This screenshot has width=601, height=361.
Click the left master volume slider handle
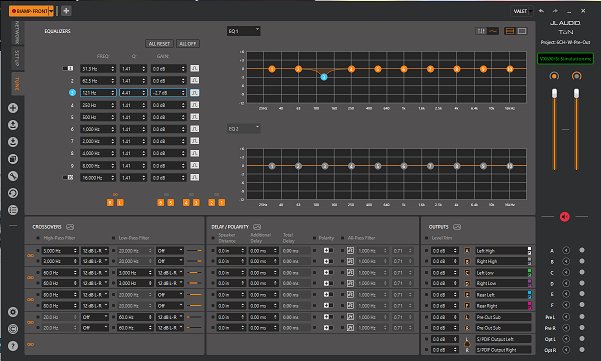pyautogui.click(x=554, y=93)
